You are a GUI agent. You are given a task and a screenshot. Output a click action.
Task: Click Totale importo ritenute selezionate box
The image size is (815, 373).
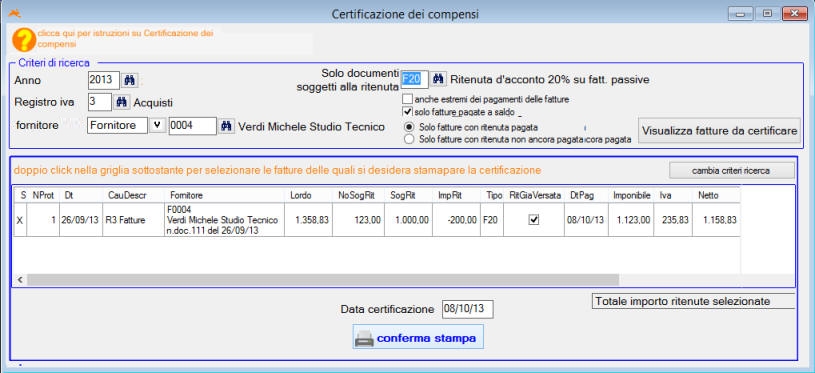pos(693,301)
